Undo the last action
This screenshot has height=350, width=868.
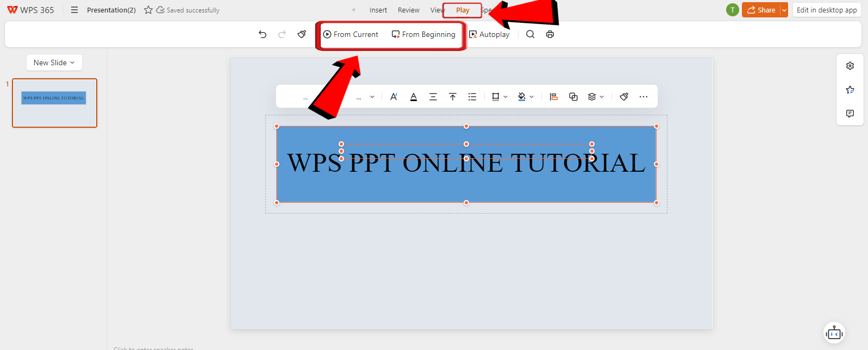point(263,34)
